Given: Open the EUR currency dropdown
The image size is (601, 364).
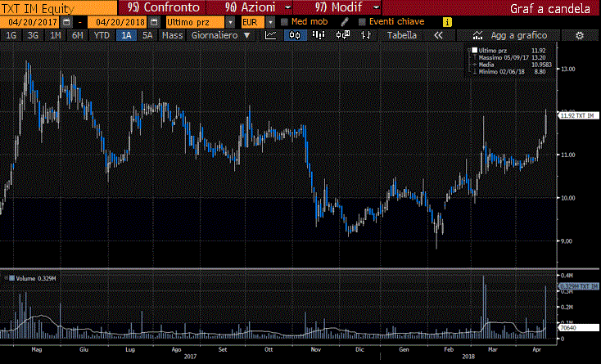Looking at the screenshot, I should pos(270,22).
